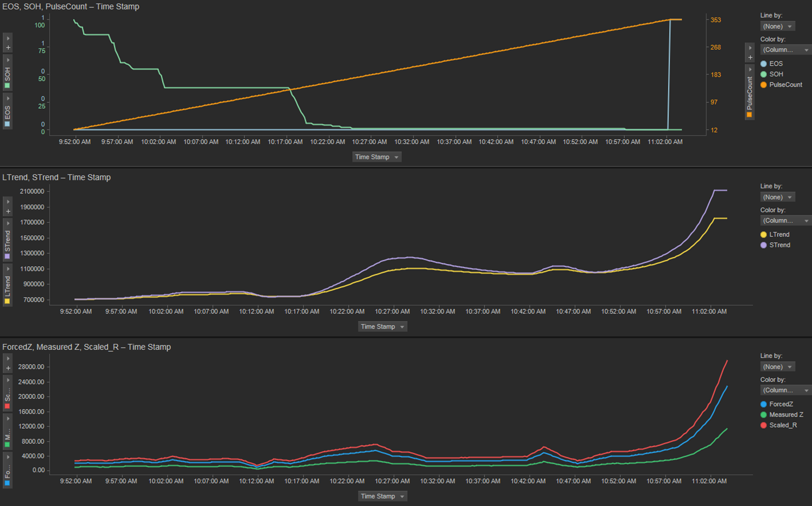Open arrow menu above PulseCount axis plus

tap(750, 47)
